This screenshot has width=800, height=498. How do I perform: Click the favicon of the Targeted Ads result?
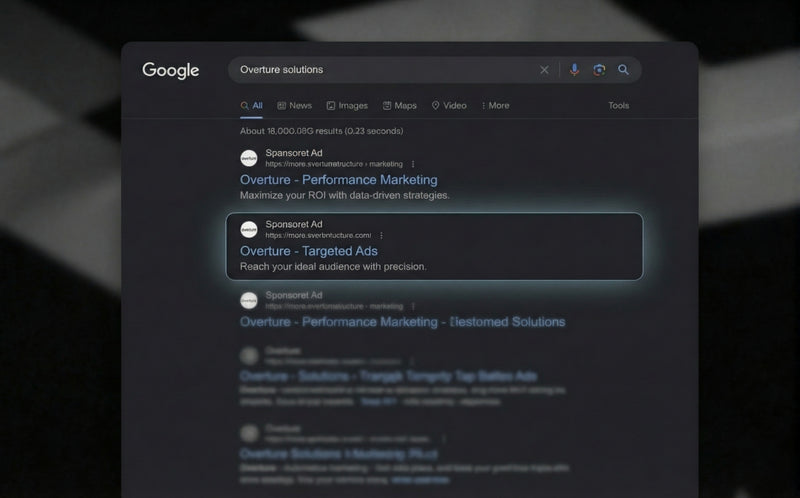tap(249, 230)
